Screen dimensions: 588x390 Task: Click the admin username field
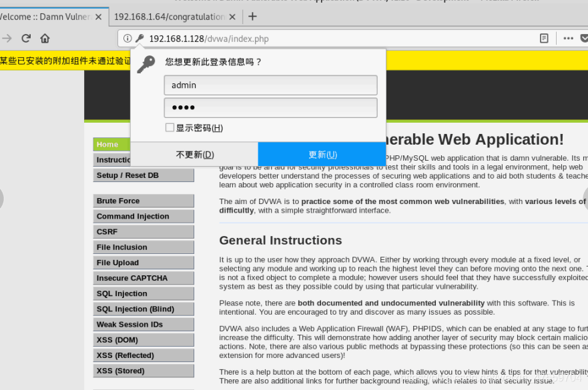point(270,85)
